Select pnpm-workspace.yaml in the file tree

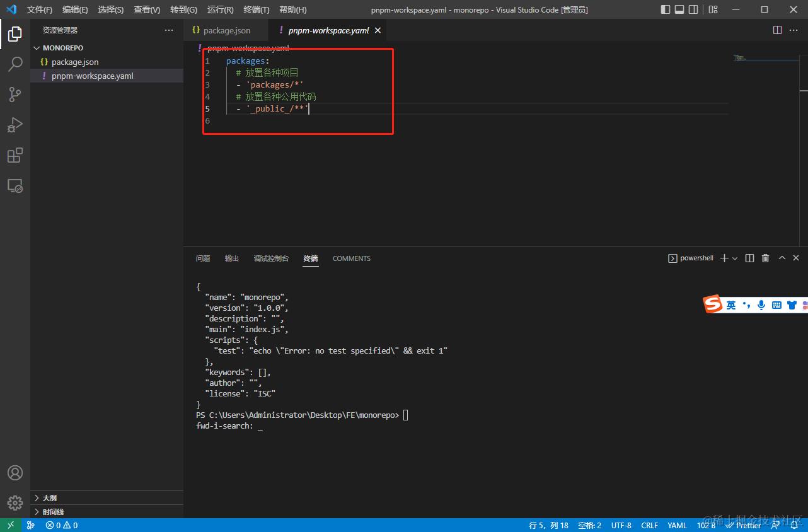[x=107, y=76]
